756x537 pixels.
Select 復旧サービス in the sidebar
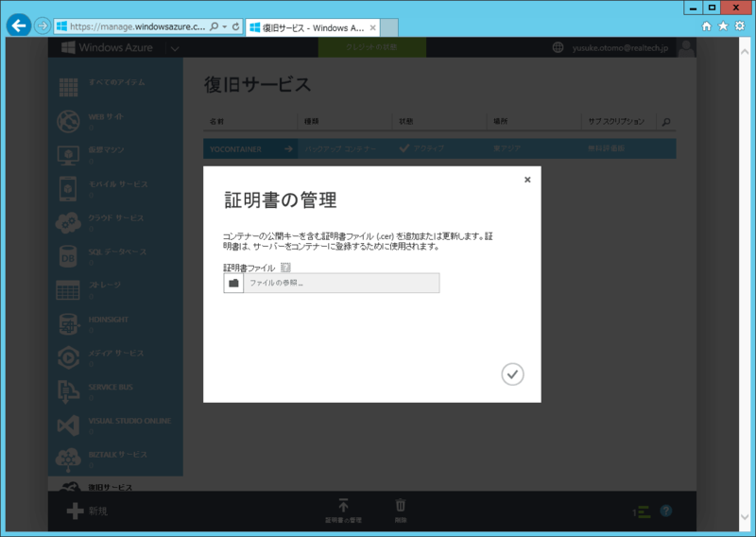(x=115, y=485)
